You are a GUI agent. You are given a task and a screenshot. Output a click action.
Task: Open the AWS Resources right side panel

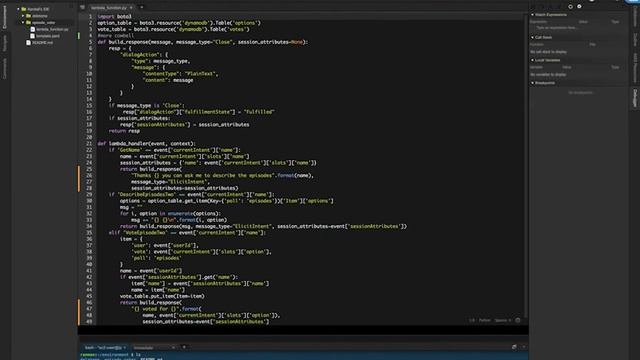[635, 67]
